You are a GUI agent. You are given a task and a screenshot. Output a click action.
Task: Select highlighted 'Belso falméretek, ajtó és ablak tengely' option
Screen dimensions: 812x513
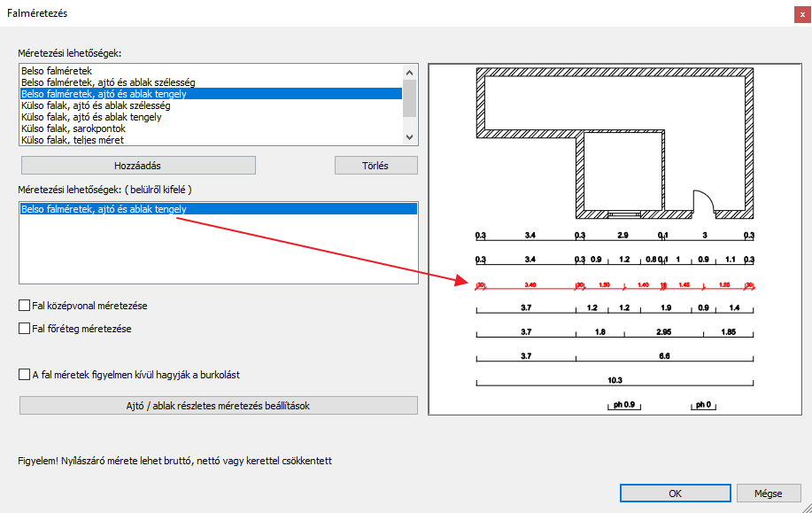click(x=103, y=93)
